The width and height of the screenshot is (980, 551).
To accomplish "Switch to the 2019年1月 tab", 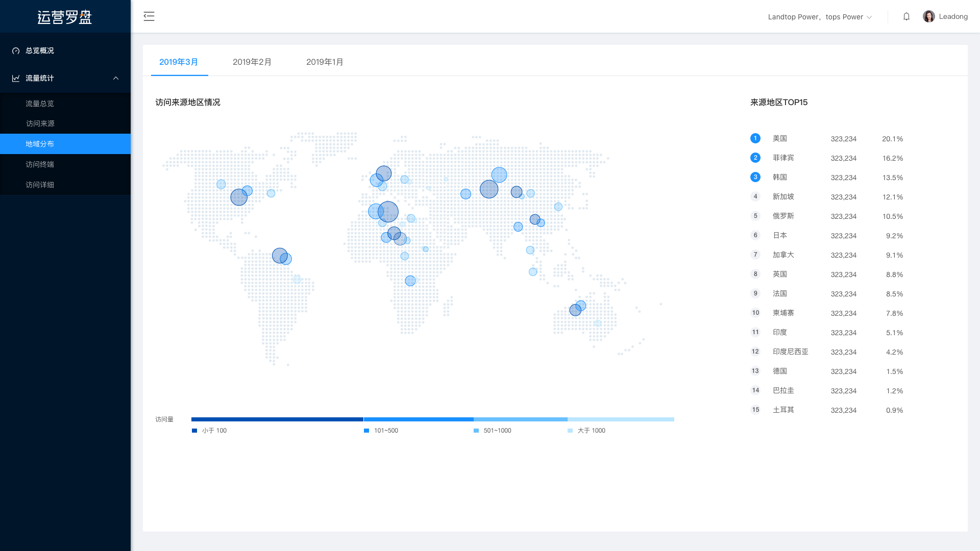I will pos(325,62).
